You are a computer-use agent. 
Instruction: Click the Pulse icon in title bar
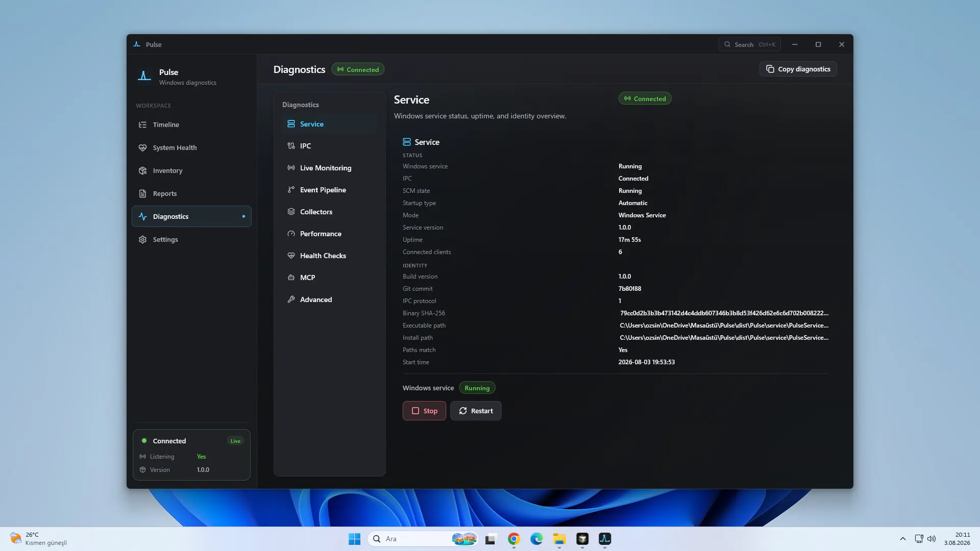137,44
